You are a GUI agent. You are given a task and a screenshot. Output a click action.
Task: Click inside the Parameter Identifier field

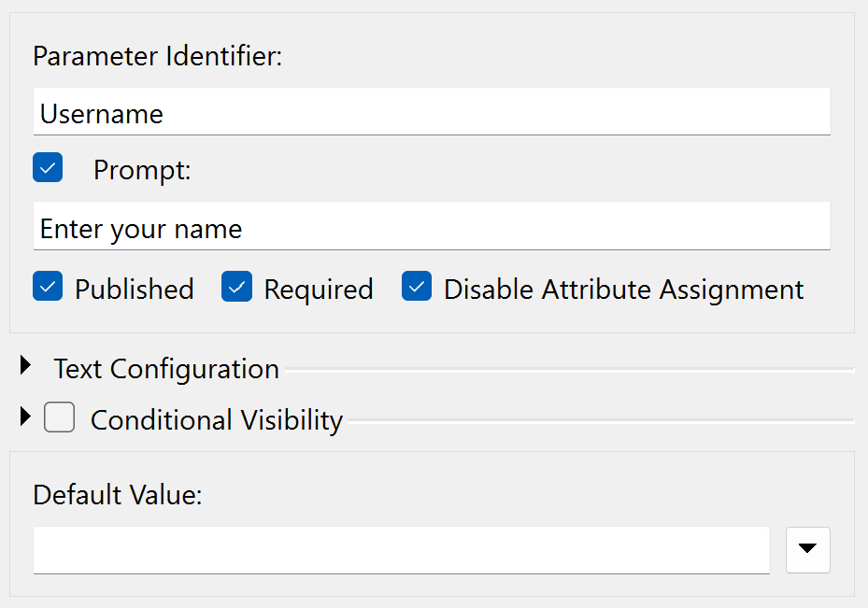click(x=374, y=112)
